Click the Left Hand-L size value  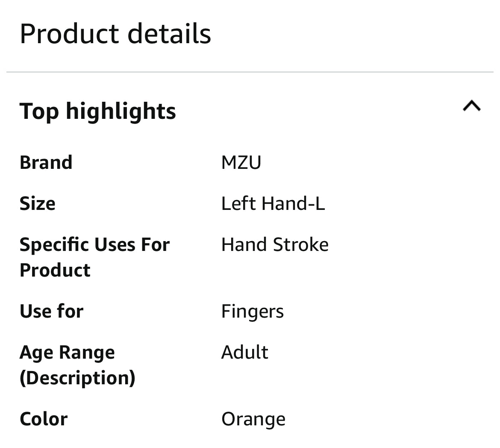click(273, 203)
